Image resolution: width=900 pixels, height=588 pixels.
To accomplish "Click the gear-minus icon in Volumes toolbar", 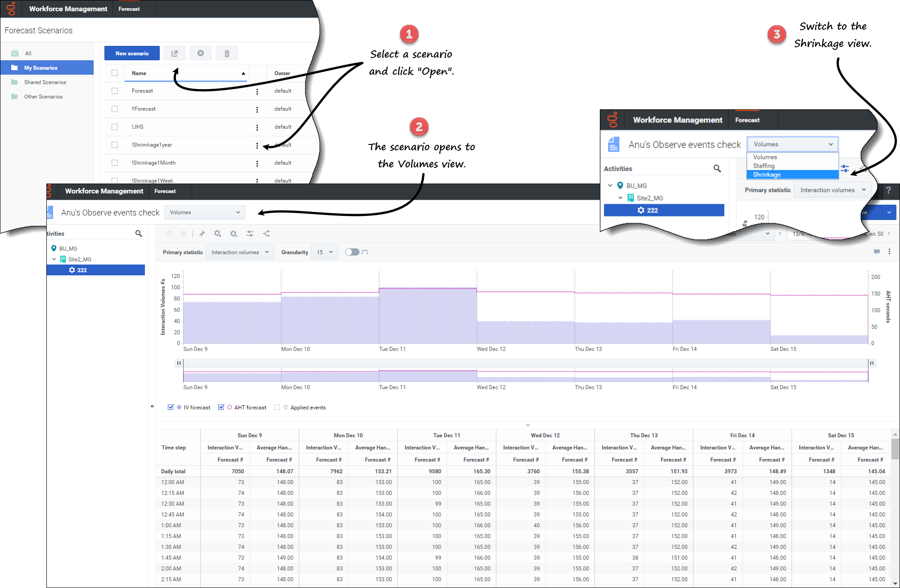I will pyautogui.click(x=234, y=233).
